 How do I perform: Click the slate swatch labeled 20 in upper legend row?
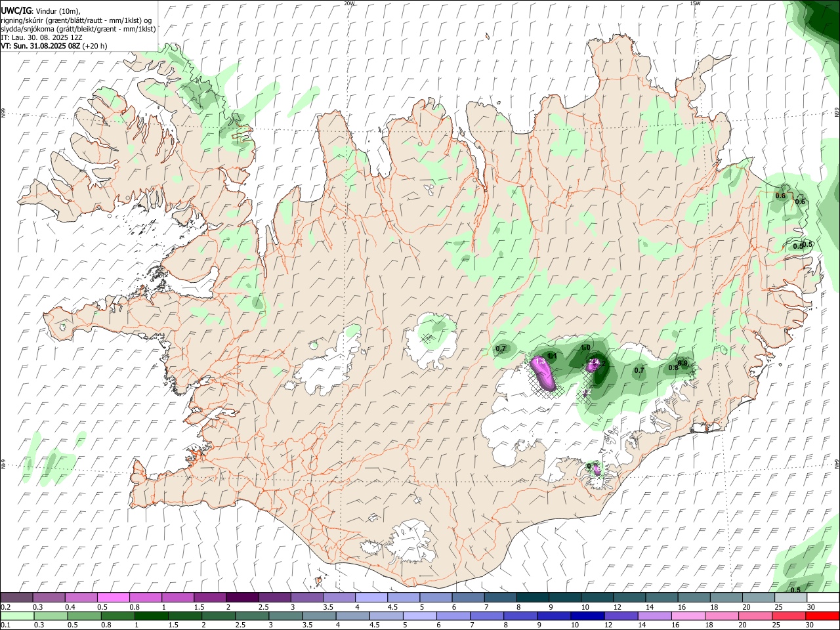[758, 597]
